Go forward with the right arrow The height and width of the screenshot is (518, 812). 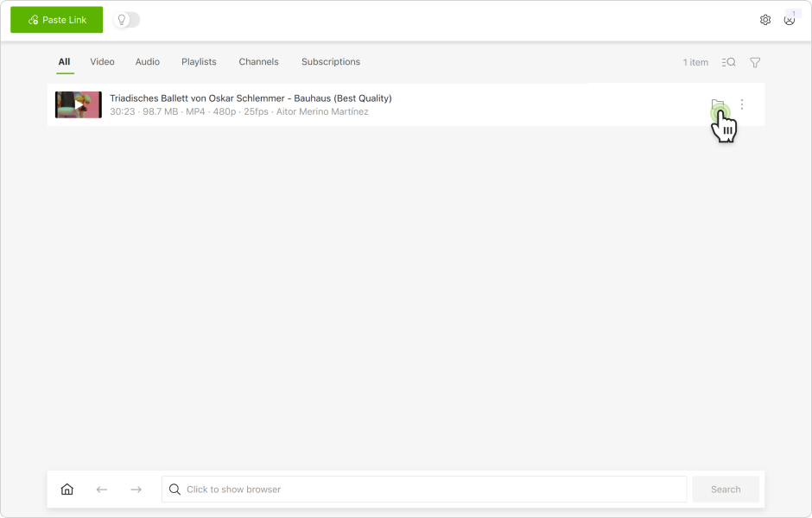click(136, 489)
